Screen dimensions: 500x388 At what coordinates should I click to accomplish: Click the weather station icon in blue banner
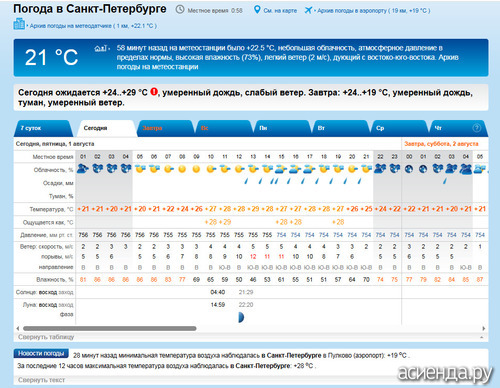[101, 49]
